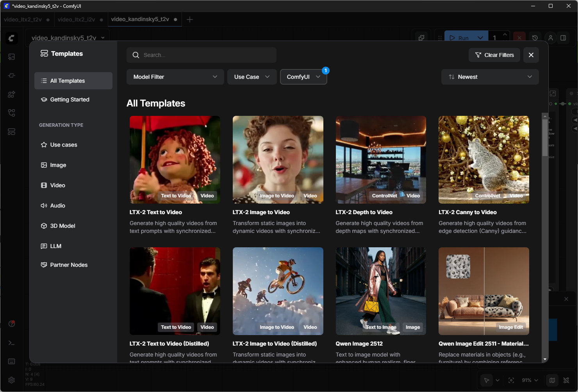Image resolution: width=578 pixels, height=392 pixels.
Task: Select the Audio speaker icon
Action: (44, 206)
